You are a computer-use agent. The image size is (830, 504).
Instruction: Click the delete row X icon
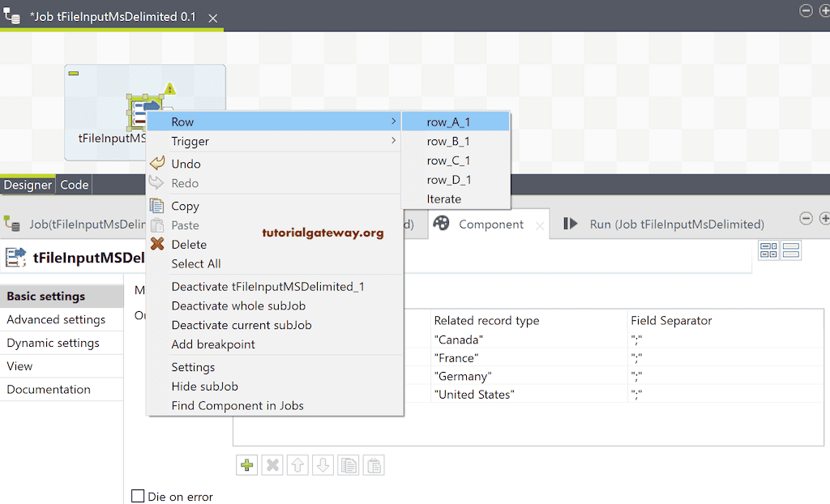coord(272,464)
